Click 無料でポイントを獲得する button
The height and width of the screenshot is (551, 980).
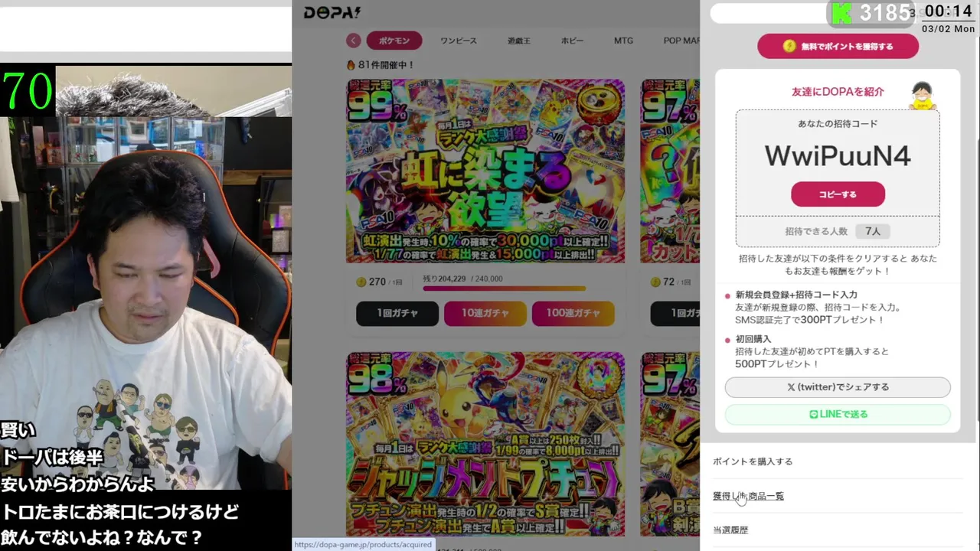tap(838, 46)
